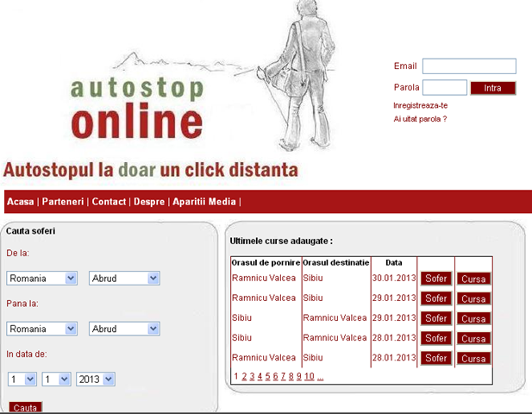Go to the Acasa menu item
The height and width of the screenshot is (414, 532).
pyautogui.click(x=21, y=202)
